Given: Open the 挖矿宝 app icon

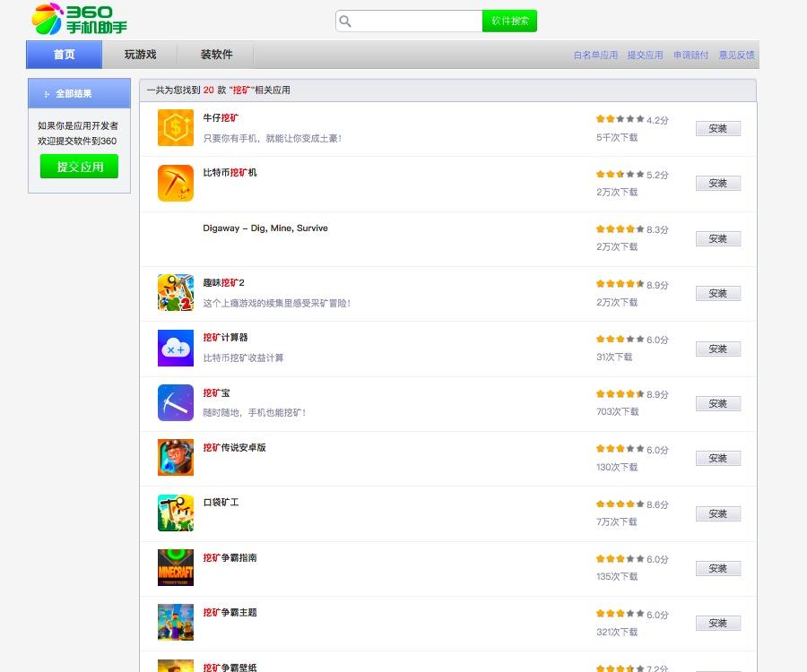Looking at the screenshot, I should click(176, 402).
